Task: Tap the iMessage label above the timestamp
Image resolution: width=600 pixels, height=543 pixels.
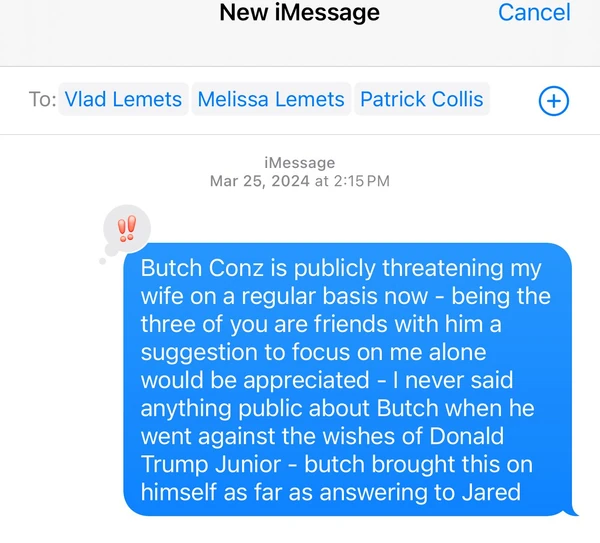Action: (300, 163)
